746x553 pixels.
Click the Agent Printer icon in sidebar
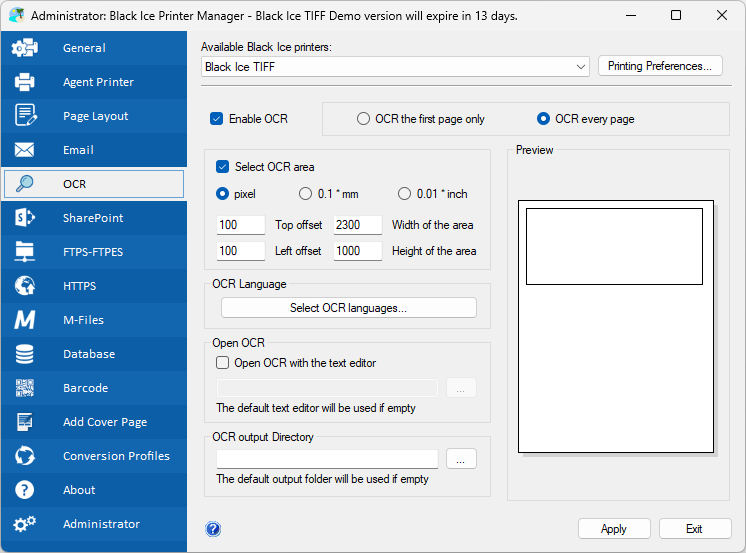(x=25, y=82)
